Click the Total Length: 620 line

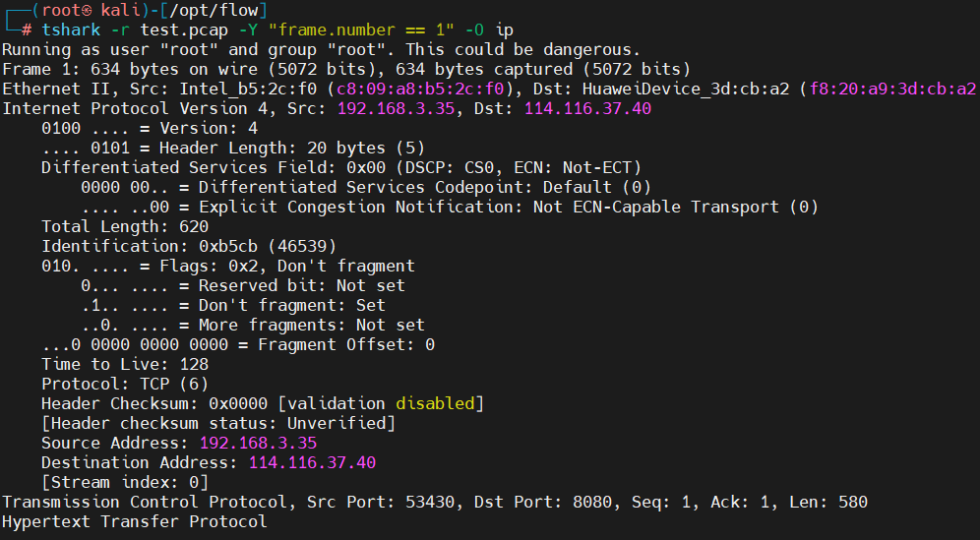tap(125, 226)
